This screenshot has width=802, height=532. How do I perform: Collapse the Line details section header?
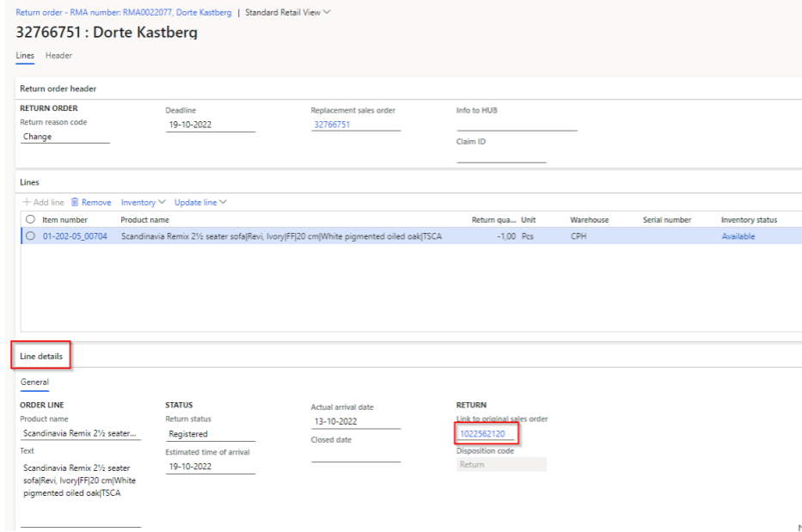tap(40, 356)
